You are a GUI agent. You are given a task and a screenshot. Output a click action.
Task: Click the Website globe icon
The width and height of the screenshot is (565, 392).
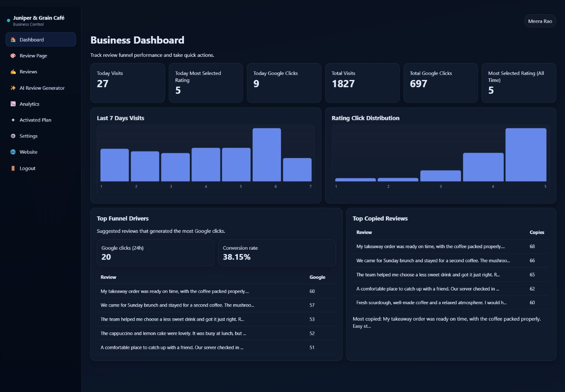tap(13, 152)
